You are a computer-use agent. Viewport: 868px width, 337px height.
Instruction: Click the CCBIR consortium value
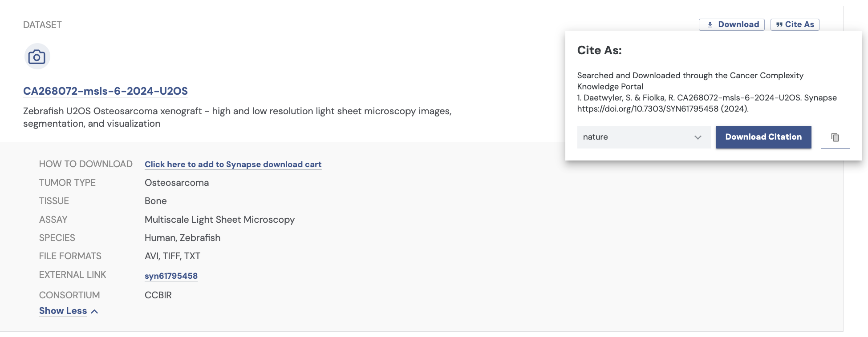pyautogui.click(x=158, y=295)
